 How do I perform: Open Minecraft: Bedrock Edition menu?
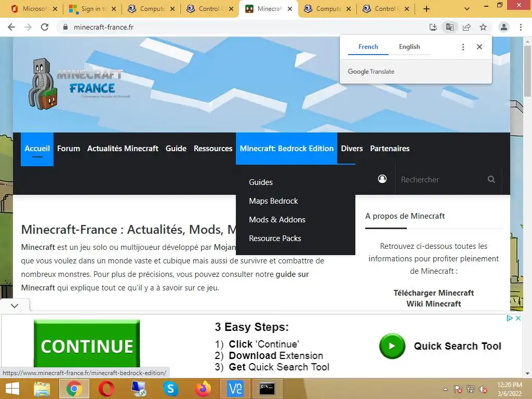(x=287, y=149)
